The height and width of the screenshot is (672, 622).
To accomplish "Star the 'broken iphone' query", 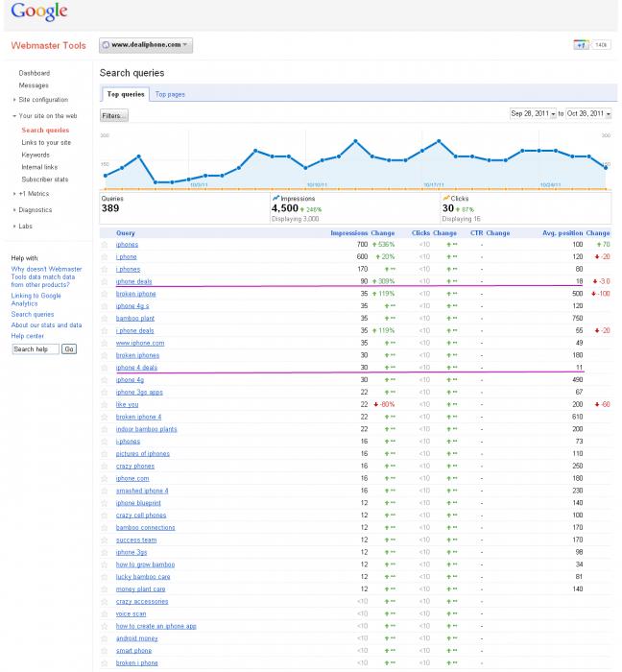I will click(x=104, y=294).
